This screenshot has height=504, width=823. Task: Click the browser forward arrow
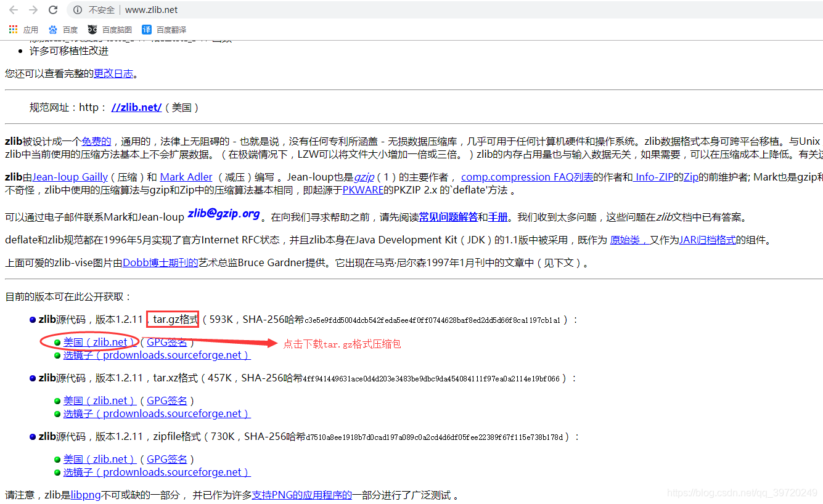(x=33, y=10)
